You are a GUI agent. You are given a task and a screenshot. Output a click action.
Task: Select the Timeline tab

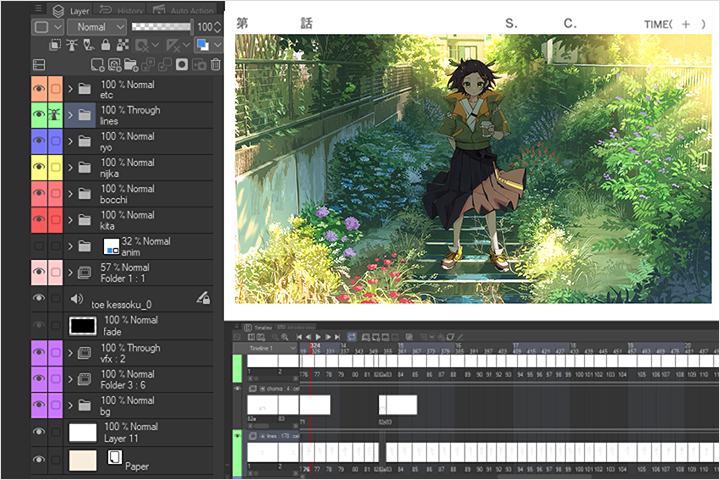[x=258, y=327]
